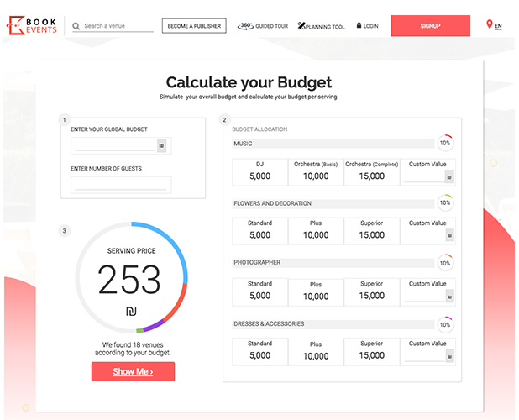
Task: Click the planning tool icon
Action: coord(301,26)
